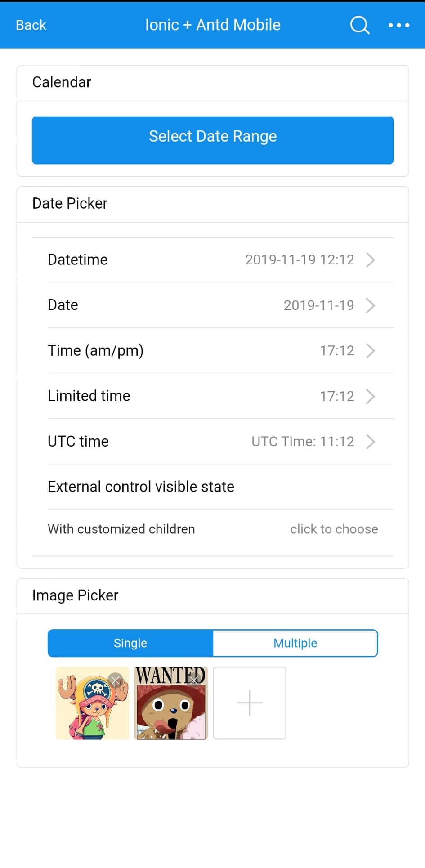
Task: Tap the click to choose link
Action: click(x=334, y=529)
